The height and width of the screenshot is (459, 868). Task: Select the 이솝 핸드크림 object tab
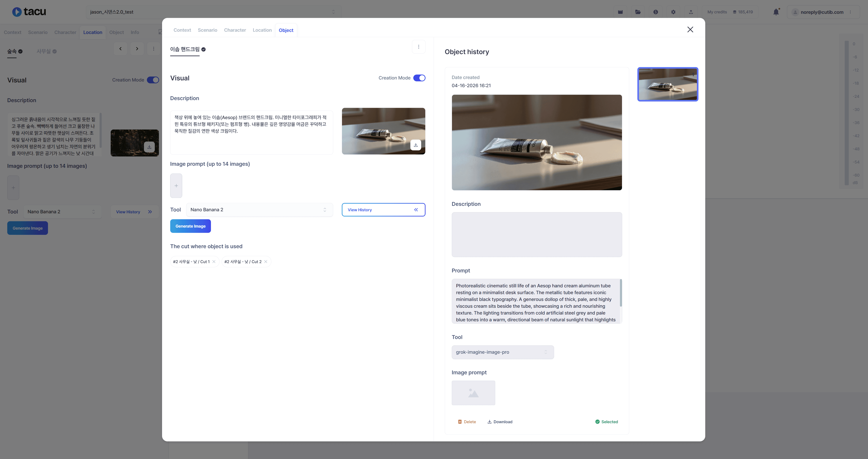185,49
